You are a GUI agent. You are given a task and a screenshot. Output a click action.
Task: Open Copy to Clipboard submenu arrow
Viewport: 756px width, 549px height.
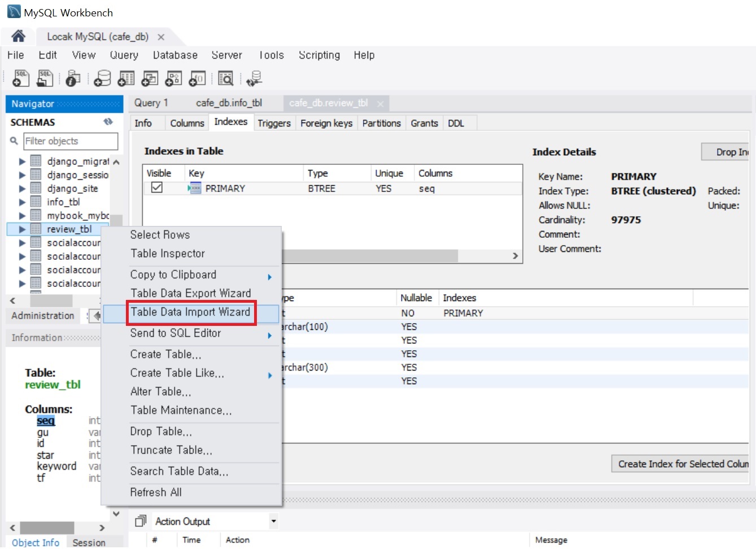[x=270, y=277]
